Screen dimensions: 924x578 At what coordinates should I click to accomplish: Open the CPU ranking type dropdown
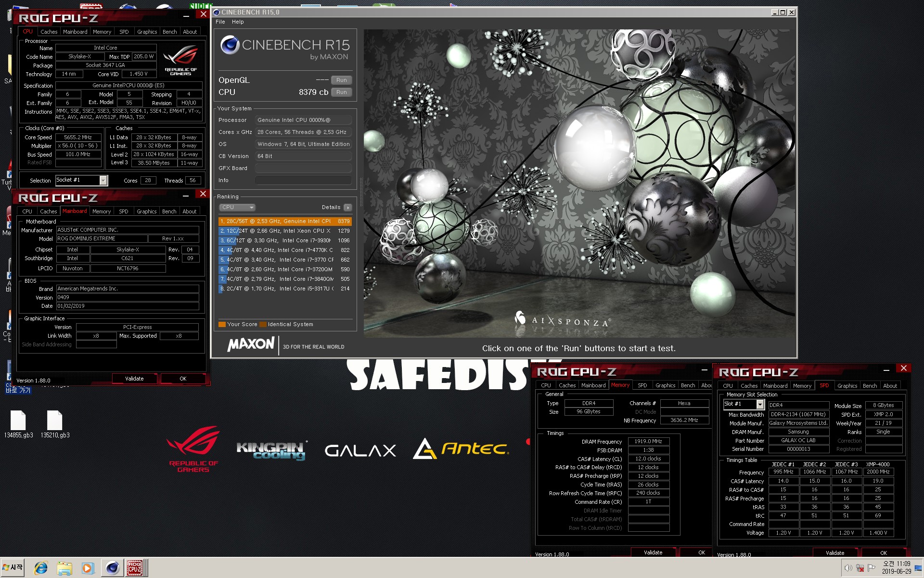(x=237, y=208)
